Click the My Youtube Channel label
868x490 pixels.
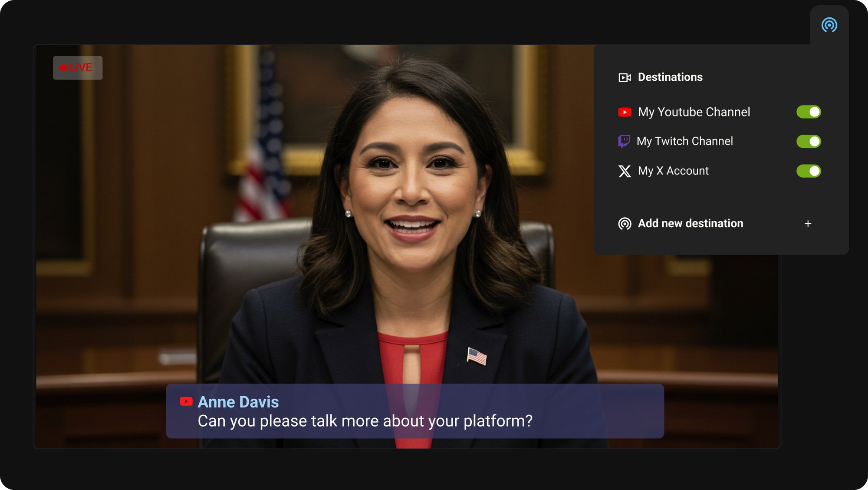(694, 112)
